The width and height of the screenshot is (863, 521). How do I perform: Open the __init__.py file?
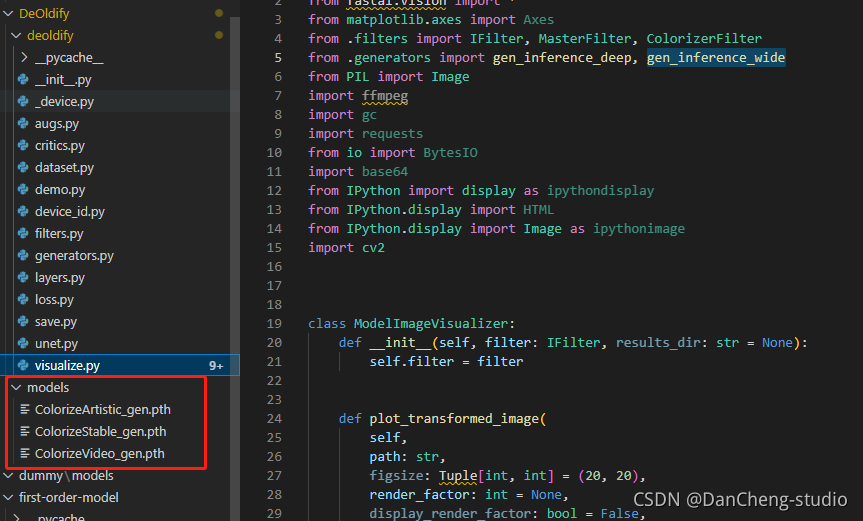pyautogui.click(x=63, y=80)
